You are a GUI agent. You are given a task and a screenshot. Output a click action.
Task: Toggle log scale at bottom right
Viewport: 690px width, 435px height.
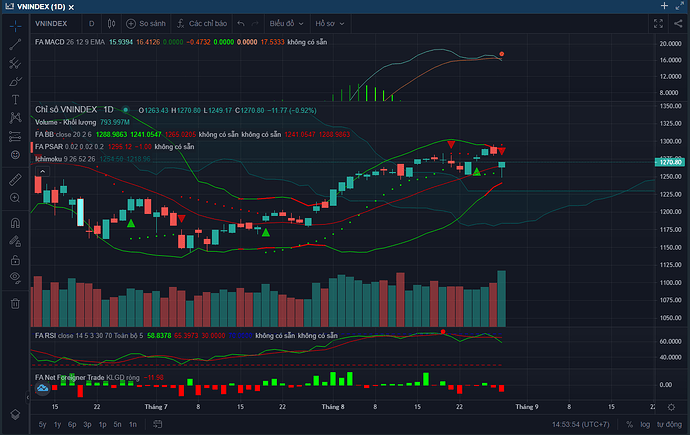(650, 425)
